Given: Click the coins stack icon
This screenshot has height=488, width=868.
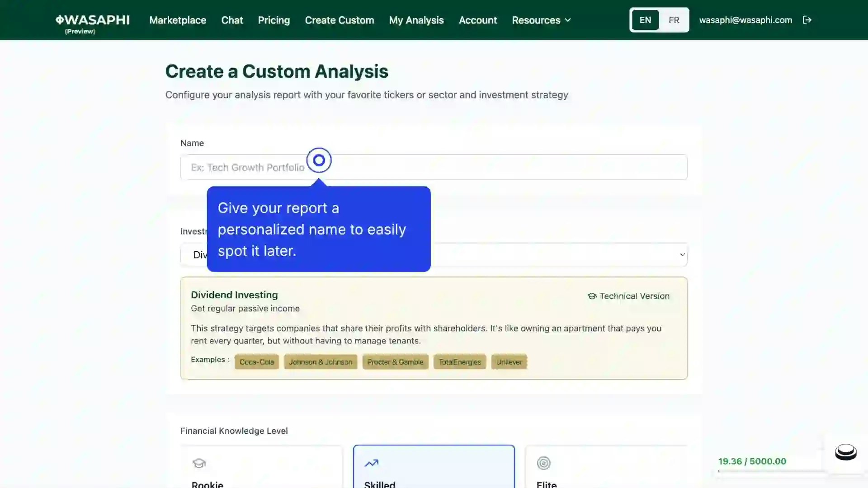Looking at the screenshot, I should [x=845, y=452].
